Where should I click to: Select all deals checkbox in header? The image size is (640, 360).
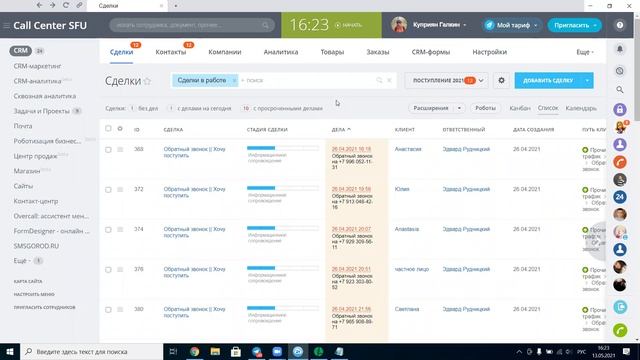(108, 129)
